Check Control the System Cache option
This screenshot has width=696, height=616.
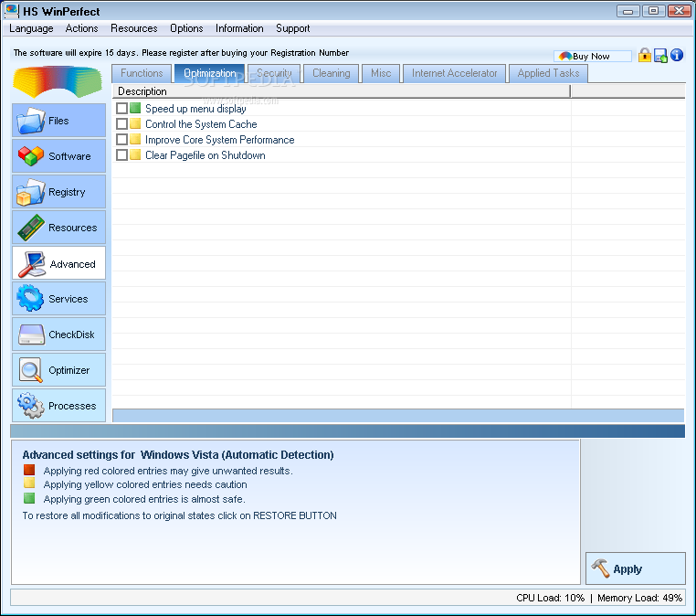[121, 123]
